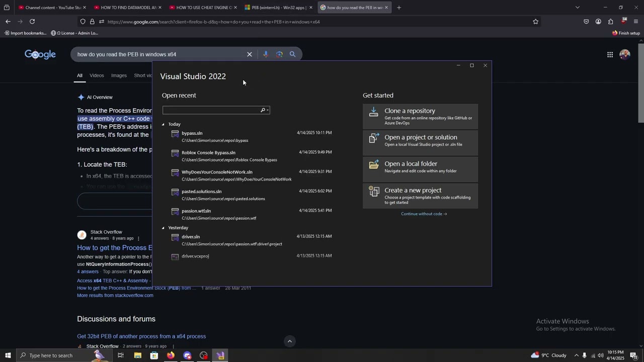644x362 pixels.
Task: Click the Clone a repository button
Action: tap(420, 116)
